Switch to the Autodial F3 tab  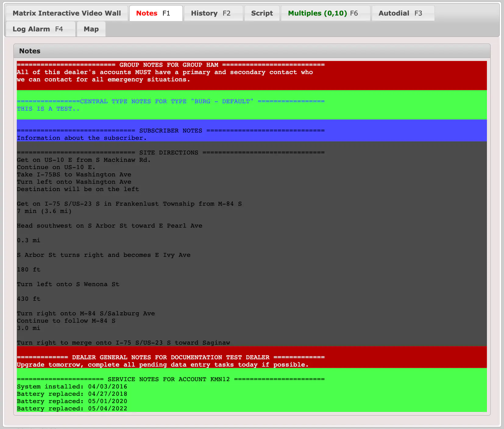[403, 13]
